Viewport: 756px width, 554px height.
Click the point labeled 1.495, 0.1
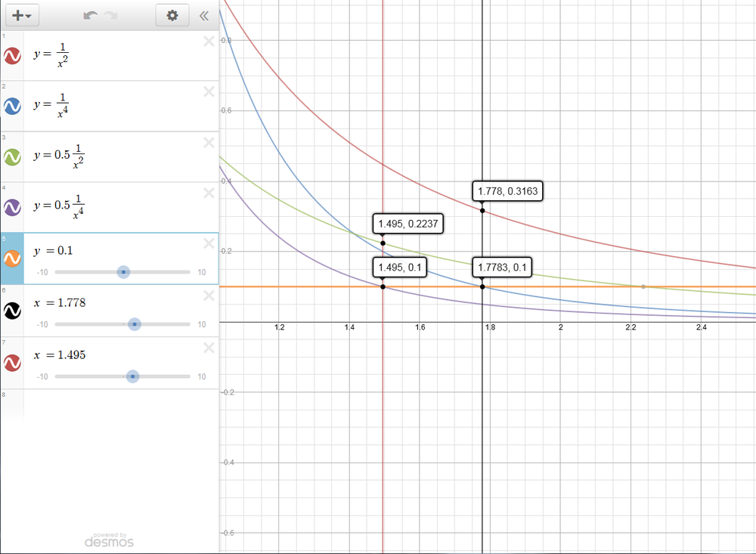[x=383, y=287]
